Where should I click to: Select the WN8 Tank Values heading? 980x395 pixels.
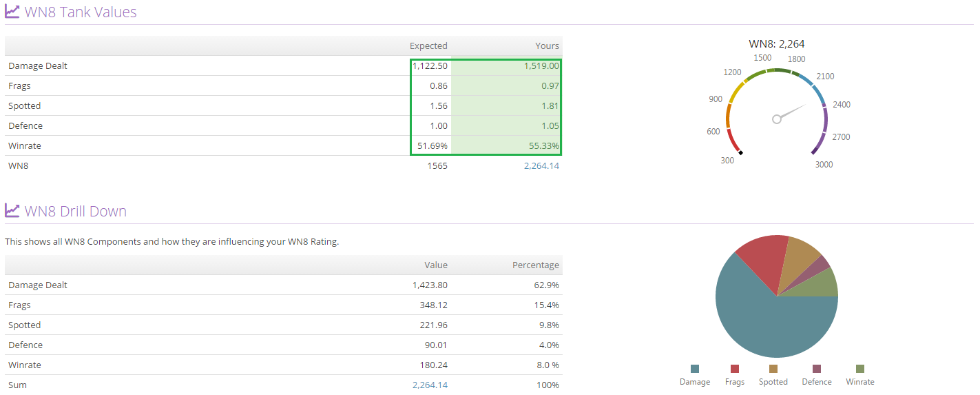(x=81, y=12)
